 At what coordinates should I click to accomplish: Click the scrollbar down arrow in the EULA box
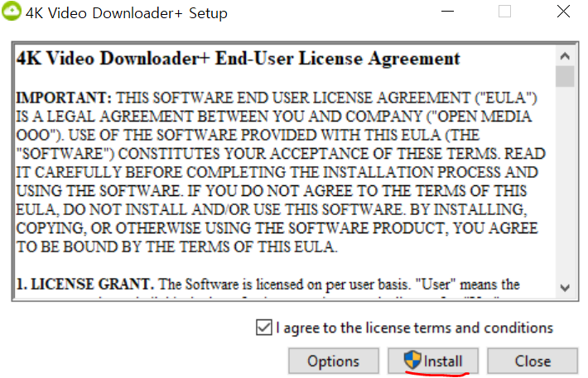(x=565, y=288)
